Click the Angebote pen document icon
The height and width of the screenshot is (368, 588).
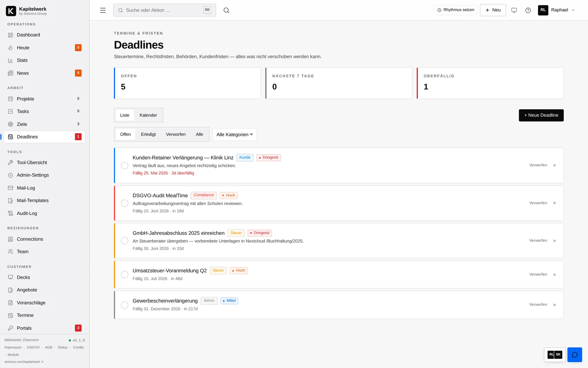click(11, 290)
